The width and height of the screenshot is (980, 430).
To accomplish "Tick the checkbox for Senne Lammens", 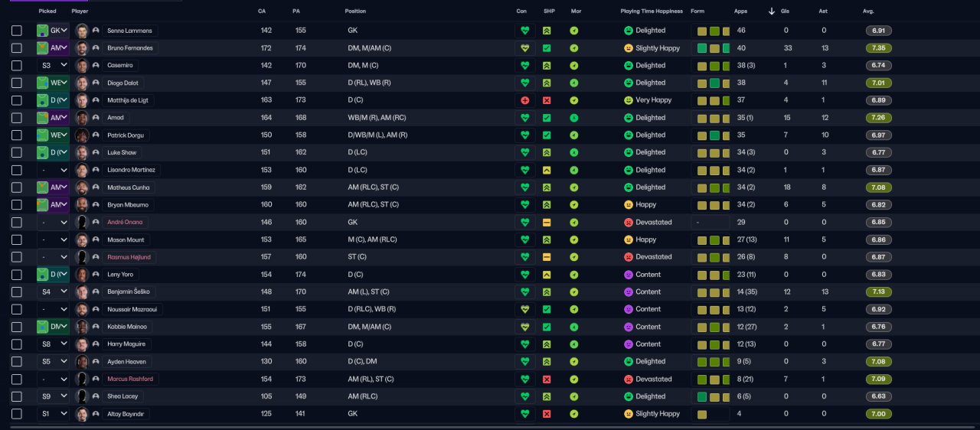I will click(17, 31).
